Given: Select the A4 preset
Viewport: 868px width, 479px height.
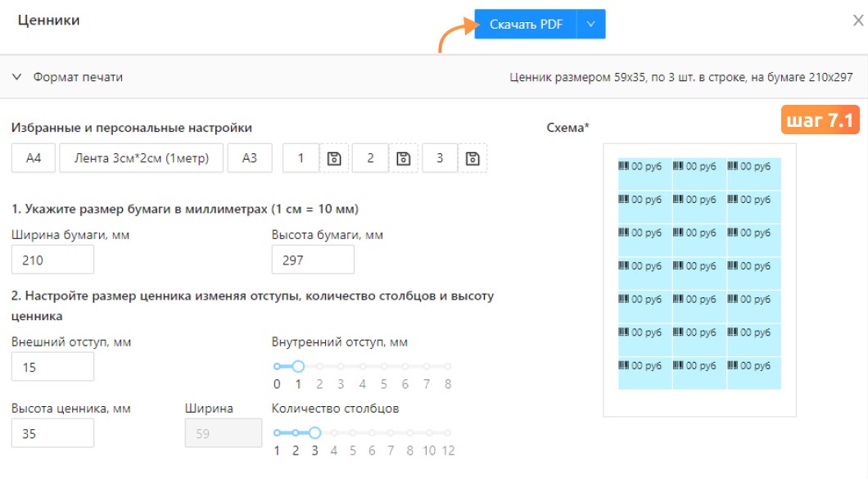Looking at the screenshot, I should tap(34, 158).
